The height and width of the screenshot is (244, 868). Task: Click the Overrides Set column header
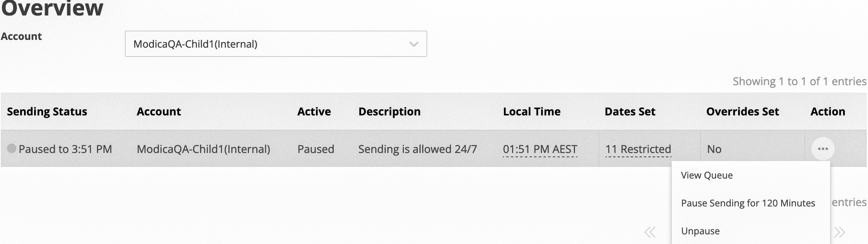pos(743,112)
